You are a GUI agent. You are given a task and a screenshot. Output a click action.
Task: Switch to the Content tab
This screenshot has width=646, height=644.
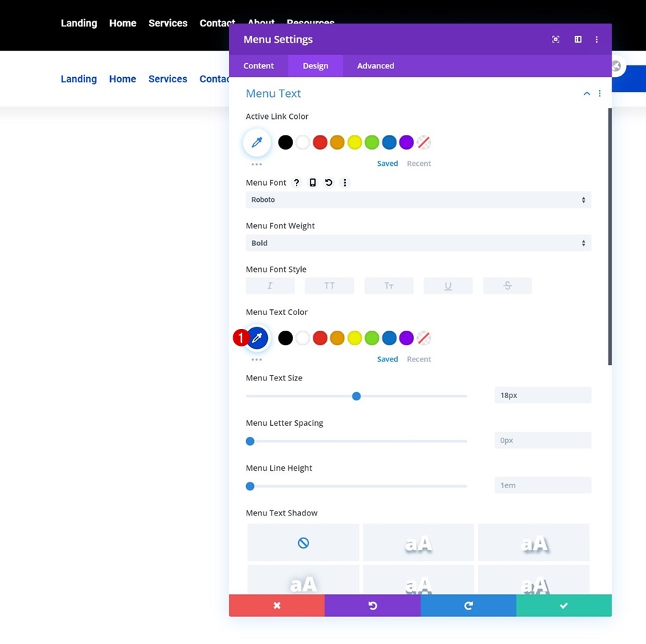point(258,65)
